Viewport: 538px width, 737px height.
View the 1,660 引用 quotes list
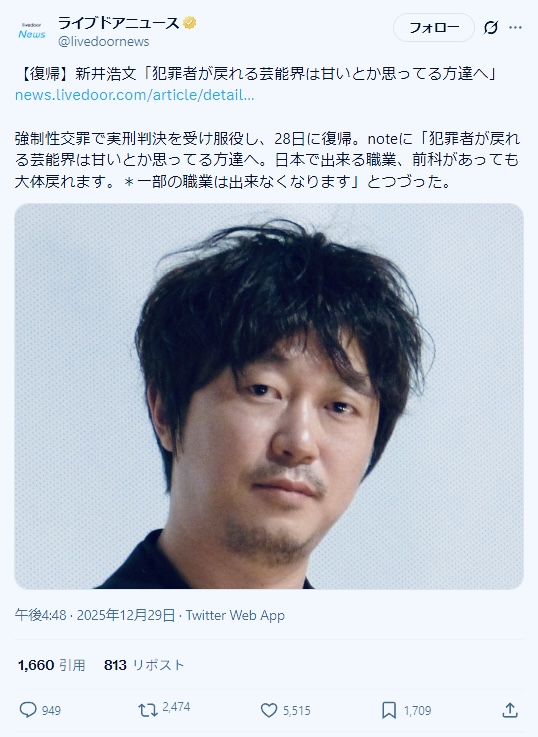point(51,665)
